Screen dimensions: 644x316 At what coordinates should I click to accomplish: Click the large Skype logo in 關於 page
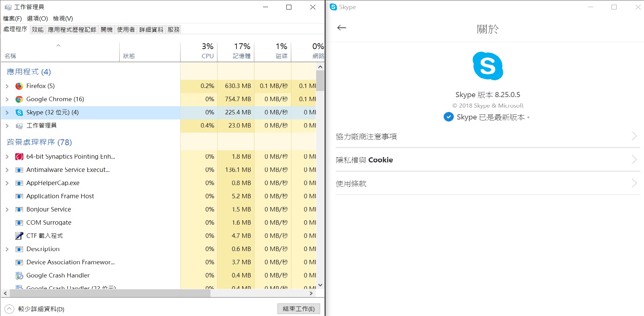tap(488, 66)
